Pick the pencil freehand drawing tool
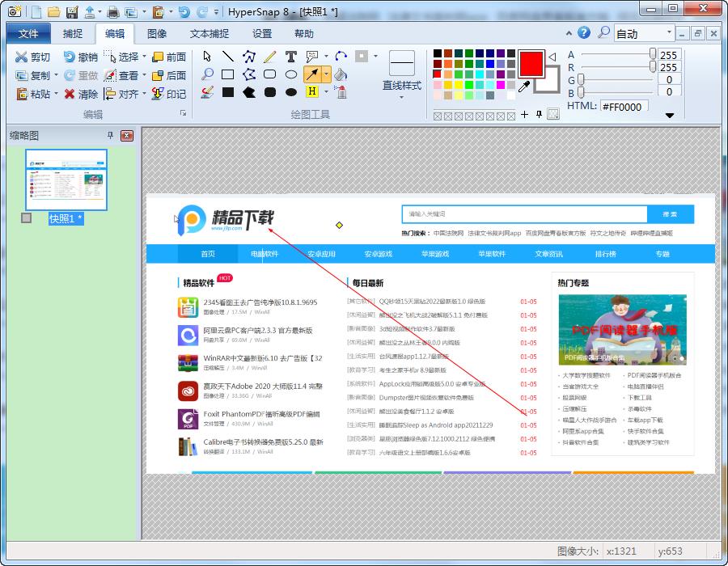Screen dimensions: 728x566 click(x=270, y=57)
